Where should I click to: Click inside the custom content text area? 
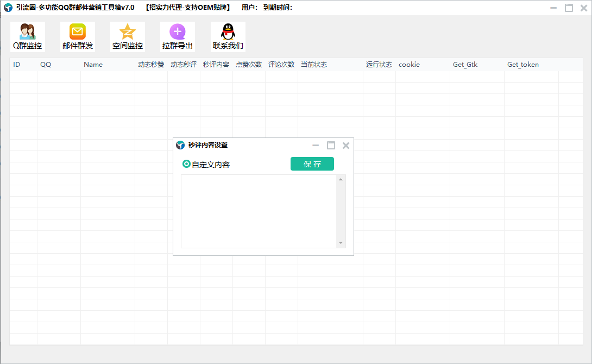[259, 211]
